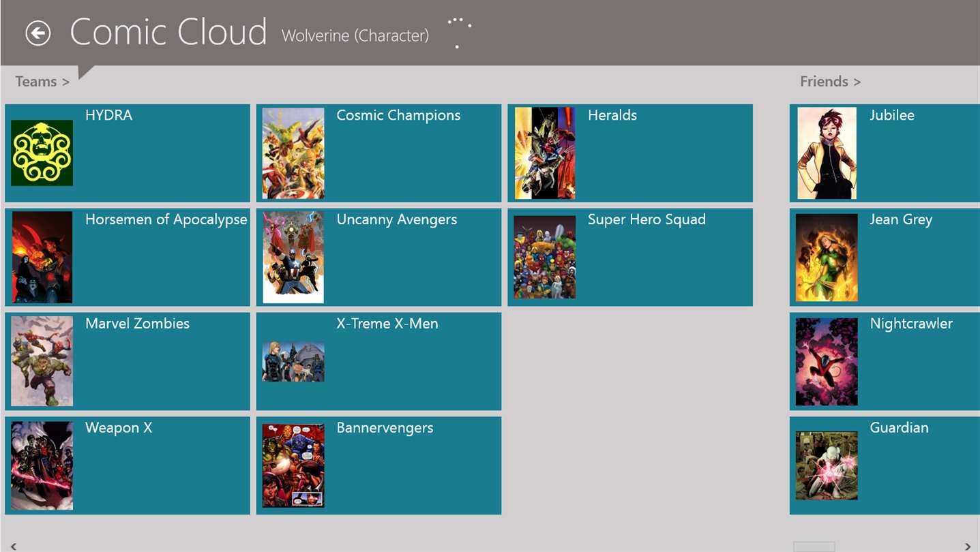
Task: Click the Jubilee name label
Action: [892, 115]
